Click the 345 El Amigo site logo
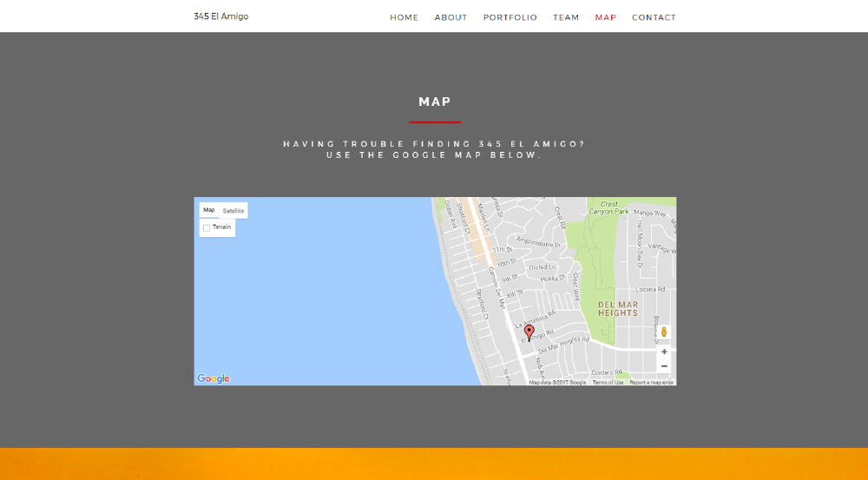Viewport: 868px width, 480px height. 220,16
